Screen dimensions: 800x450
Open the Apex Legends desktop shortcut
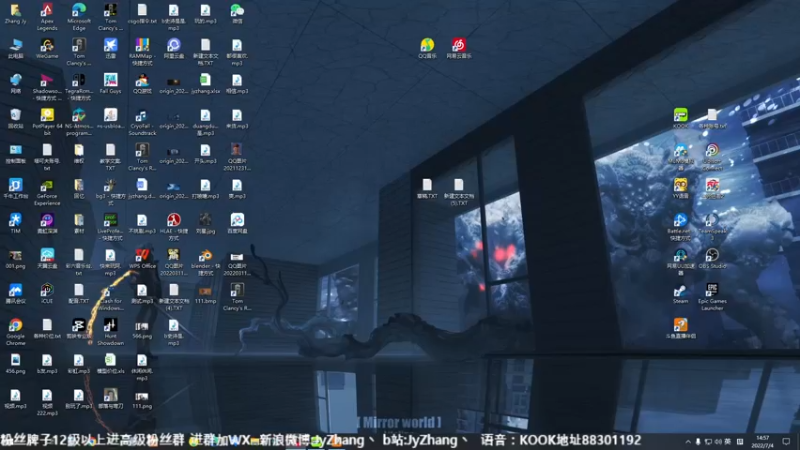click(47, 16)
